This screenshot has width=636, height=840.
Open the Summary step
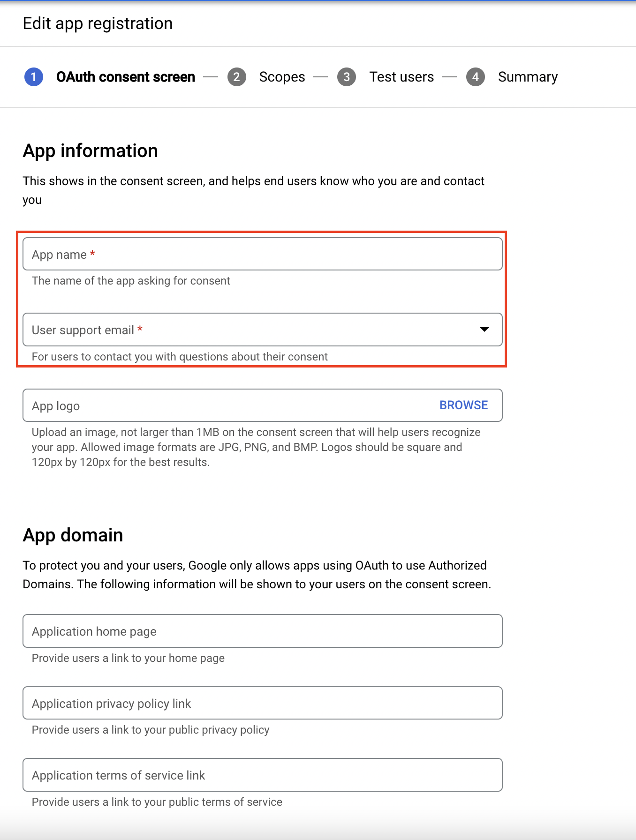point(528,77)
